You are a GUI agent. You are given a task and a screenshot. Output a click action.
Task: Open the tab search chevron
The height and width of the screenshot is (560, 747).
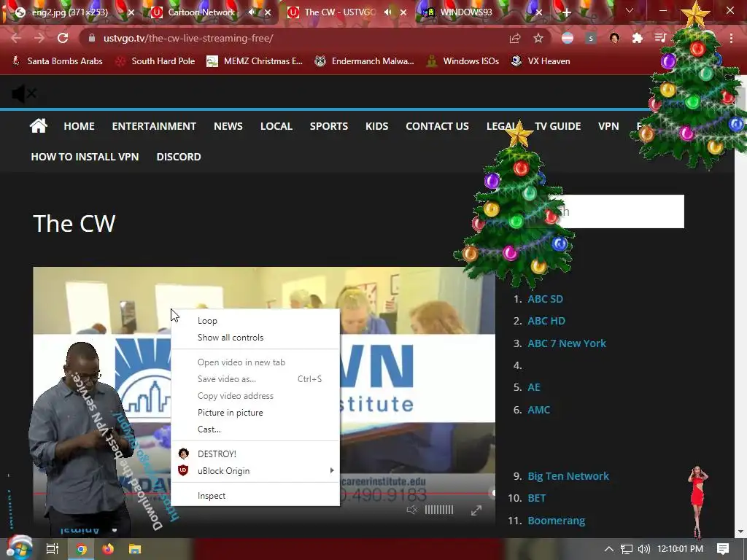click(x=630, y=10)
